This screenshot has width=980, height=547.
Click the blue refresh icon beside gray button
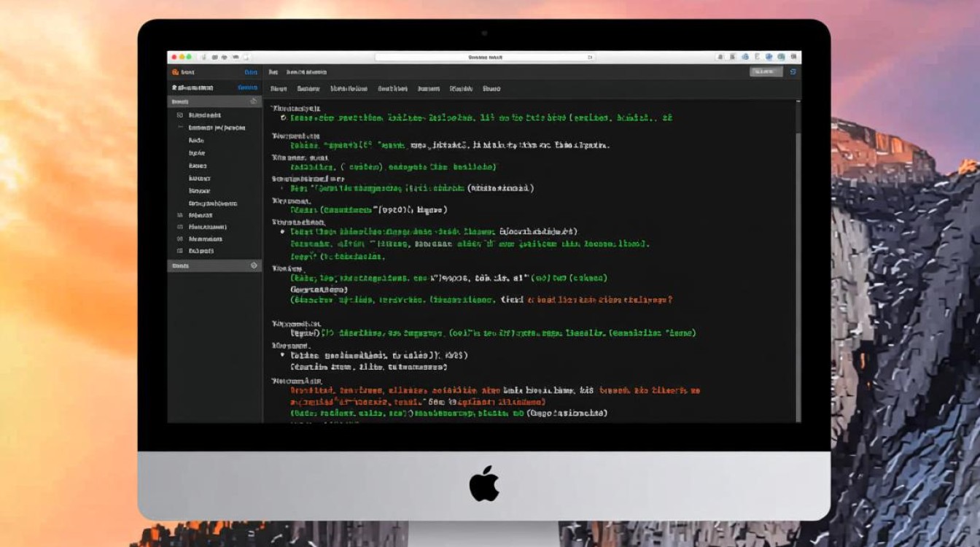(793, 71)
